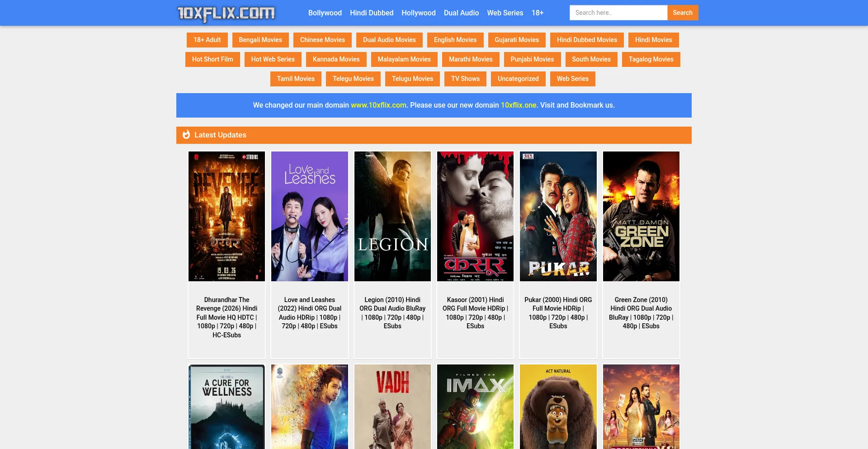Open the Hot Web Series category
Image resolution: width=868 pixels, height=449 pixels.
point(273,59)
